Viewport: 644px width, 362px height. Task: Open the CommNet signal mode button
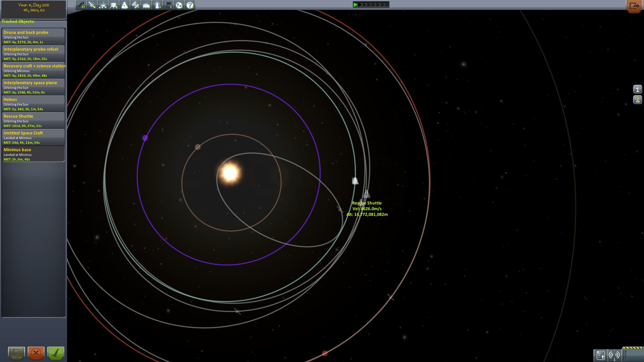click(614, 355)
